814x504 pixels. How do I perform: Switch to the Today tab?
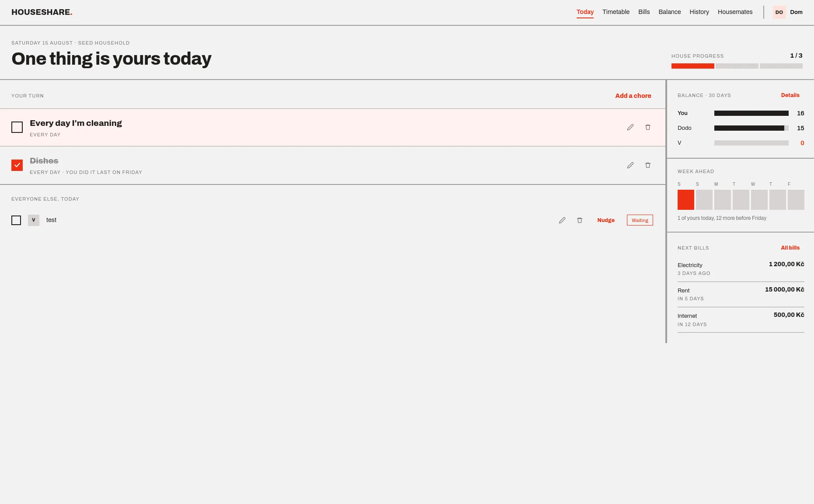point(585,12)
